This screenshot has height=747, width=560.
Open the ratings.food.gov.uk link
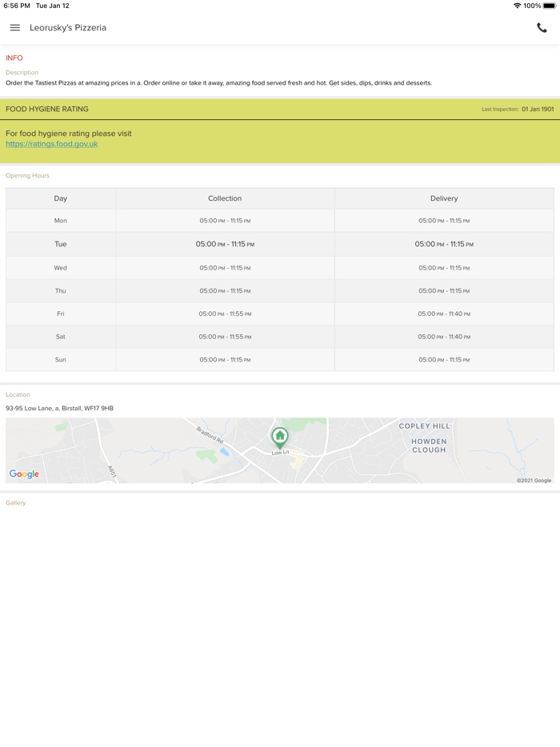(51, 144)
